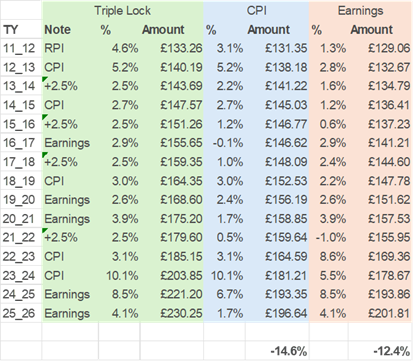Click the comment indicator on 17_18 +2.5% cell
This screenshot has height=361, width=413.
point(44,155)
